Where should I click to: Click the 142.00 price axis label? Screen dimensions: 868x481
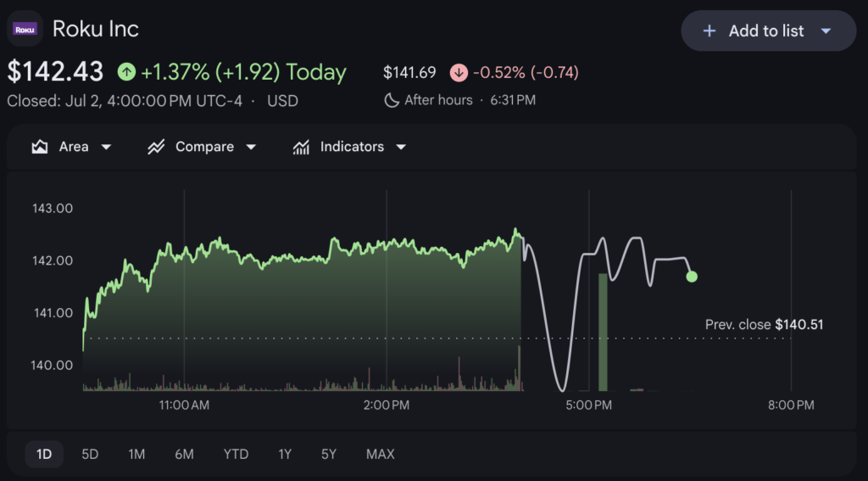point(53,260)
